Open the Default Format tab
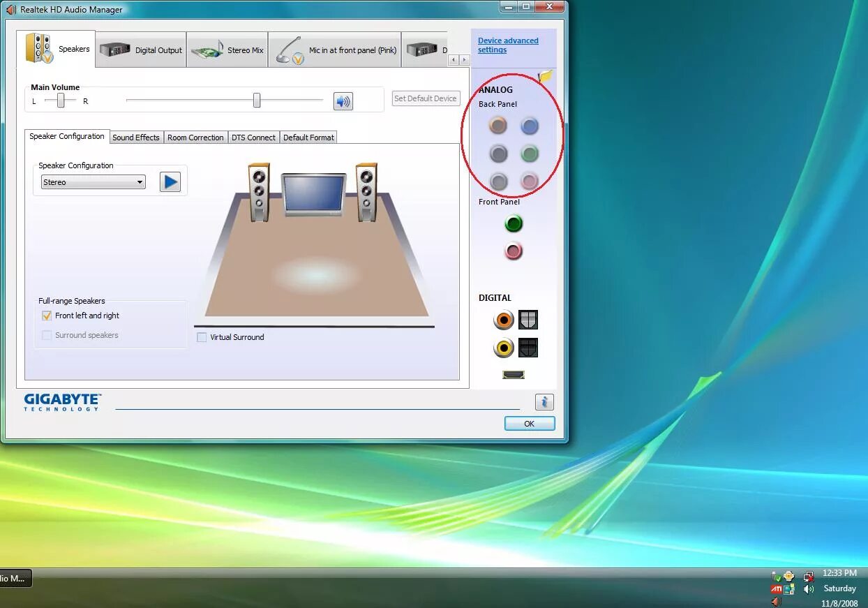The image size is (868, 608). (308, 138)
